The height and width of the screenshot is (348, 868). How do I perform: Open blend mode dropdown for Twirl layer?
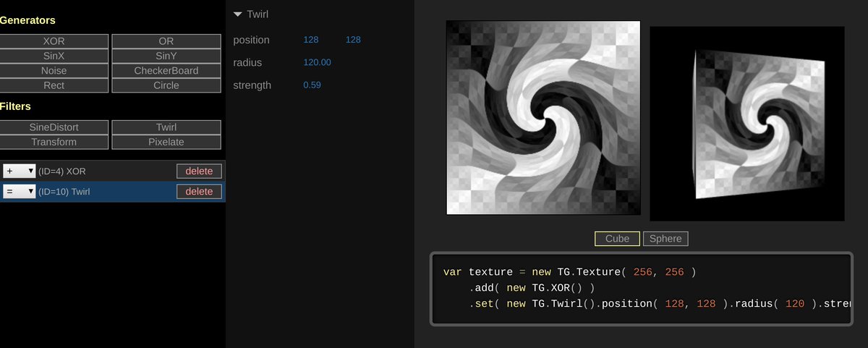coord(20,192)
